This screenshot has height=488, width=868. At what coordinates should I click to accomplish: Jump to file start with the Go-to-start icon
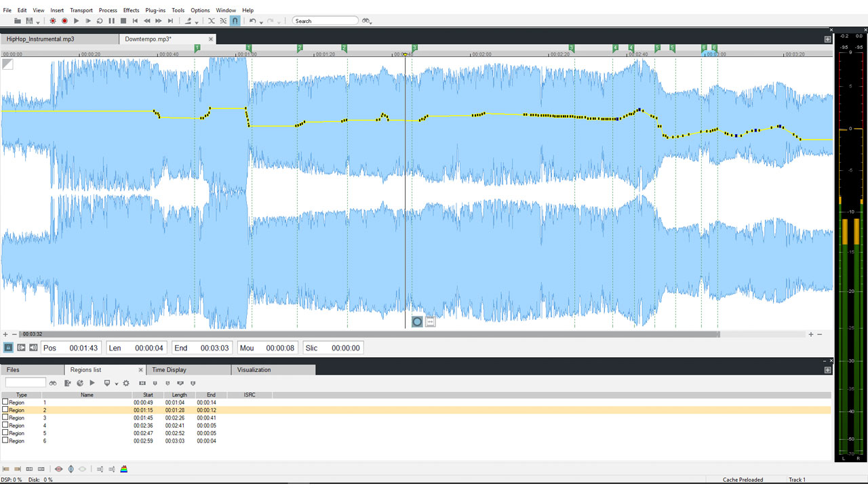tap(135, 20)
